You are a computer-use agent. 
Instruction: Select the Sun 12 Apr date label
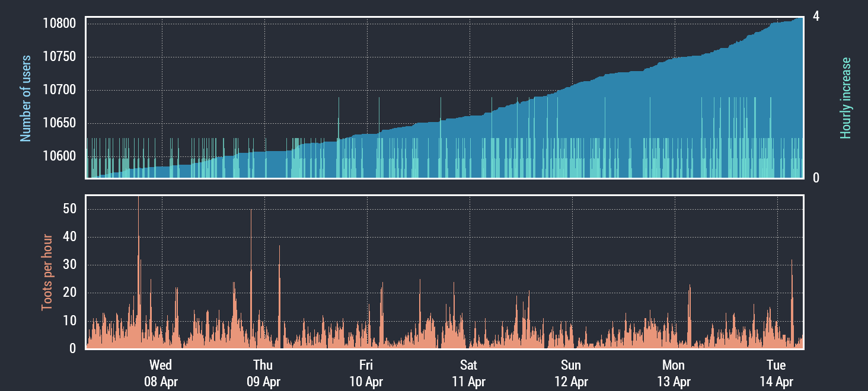pos(571,373)
